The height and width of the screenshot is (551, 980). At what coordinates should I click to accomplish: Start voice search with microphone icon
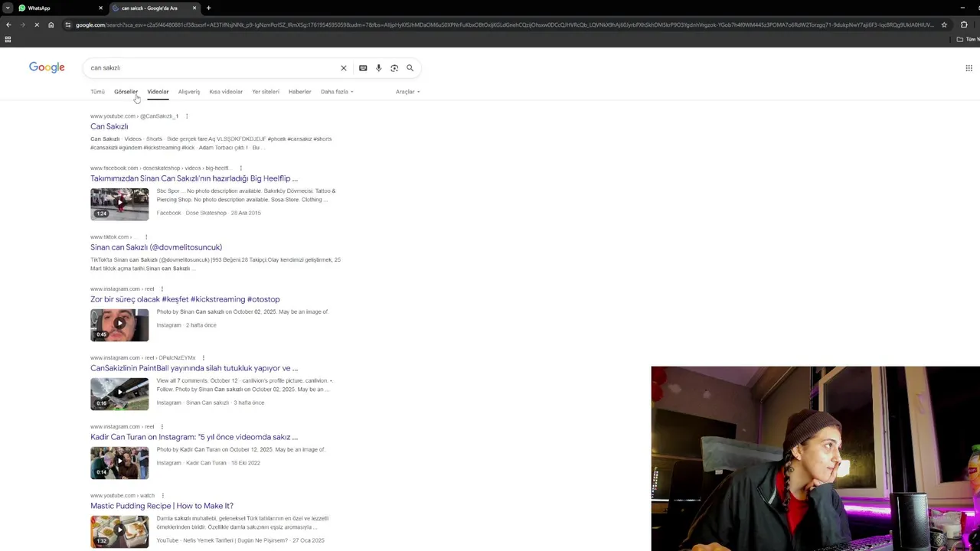(x=378, y=68)
